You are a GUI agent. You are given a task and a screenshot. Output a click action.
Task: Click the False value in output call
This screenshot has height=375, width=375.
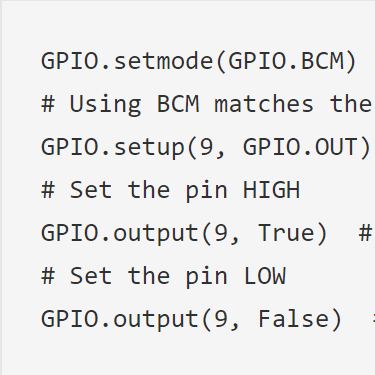click(293, 319)
